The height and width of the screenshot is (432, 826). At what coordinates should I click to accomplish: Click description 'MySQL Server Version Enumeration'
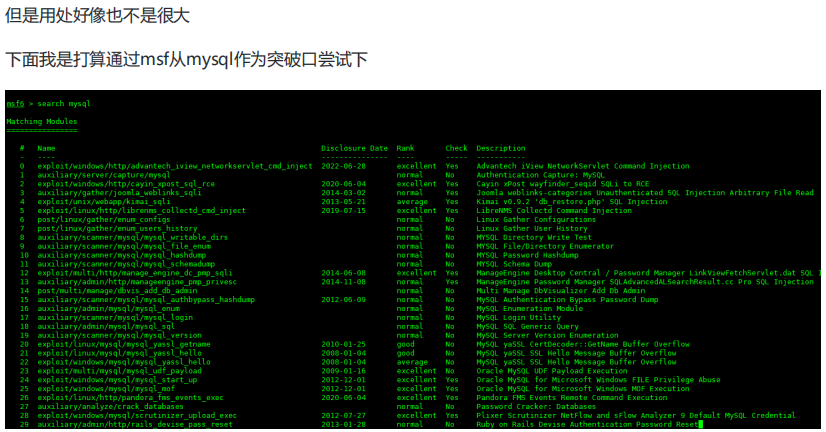(547, 336)
